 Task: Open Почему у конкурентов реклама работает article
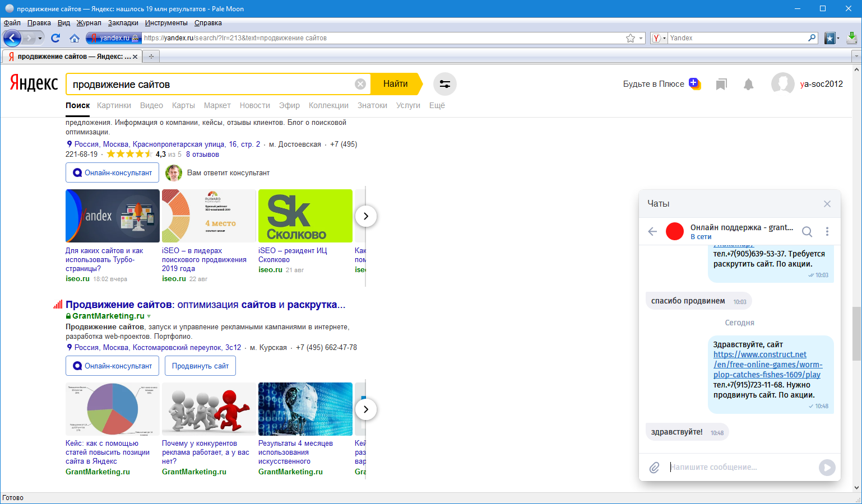click(x=206, y=452)
